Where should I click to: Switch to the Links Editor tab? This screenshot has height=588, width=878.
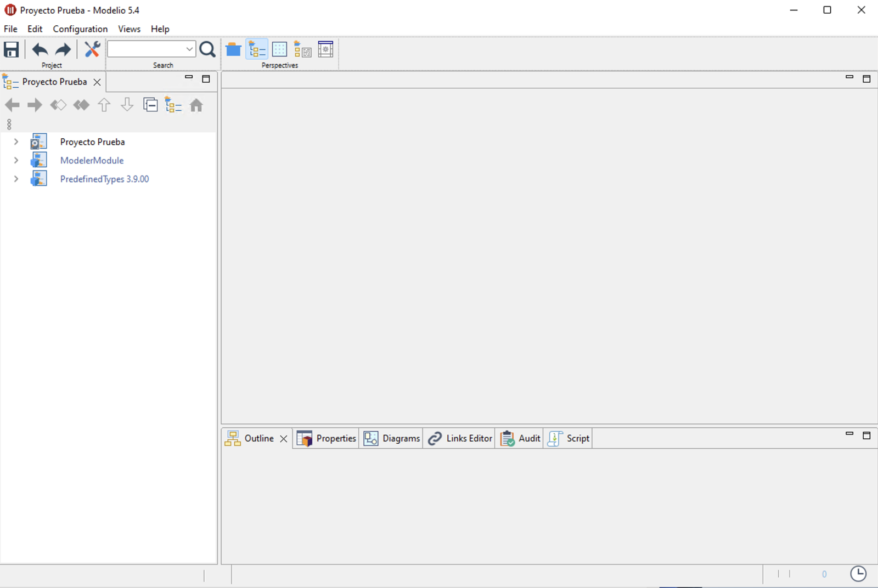tap(460, 438)
